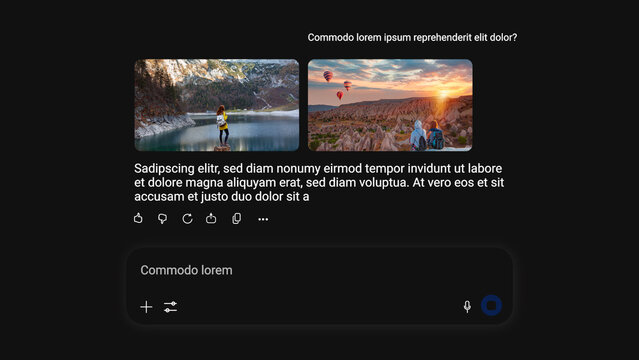Open the three-dot more options menu
The image size is (639, 360).
click(x=263, y=219)
